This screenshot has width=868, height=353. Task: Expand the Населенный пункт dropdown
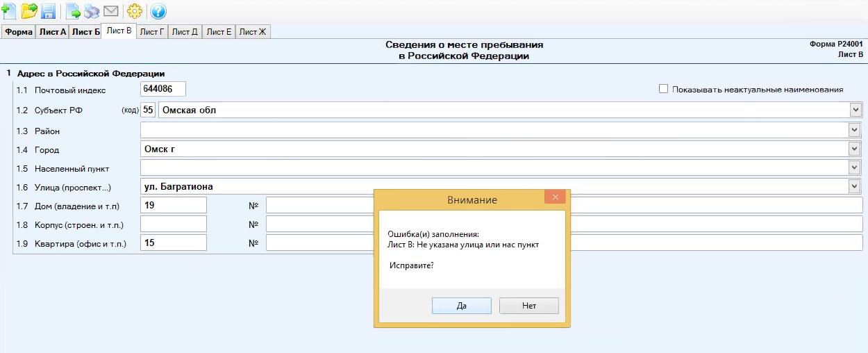(855, 167)
